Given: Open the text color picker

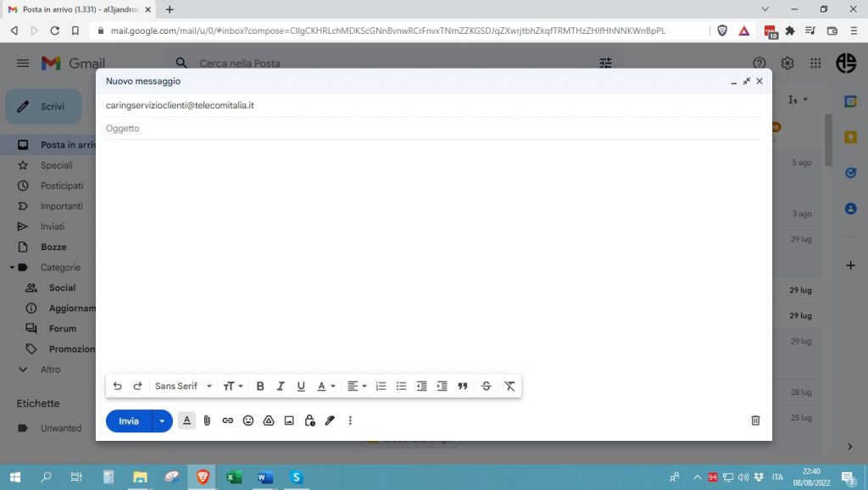Looking at the screenshot, I should (326, 386).
